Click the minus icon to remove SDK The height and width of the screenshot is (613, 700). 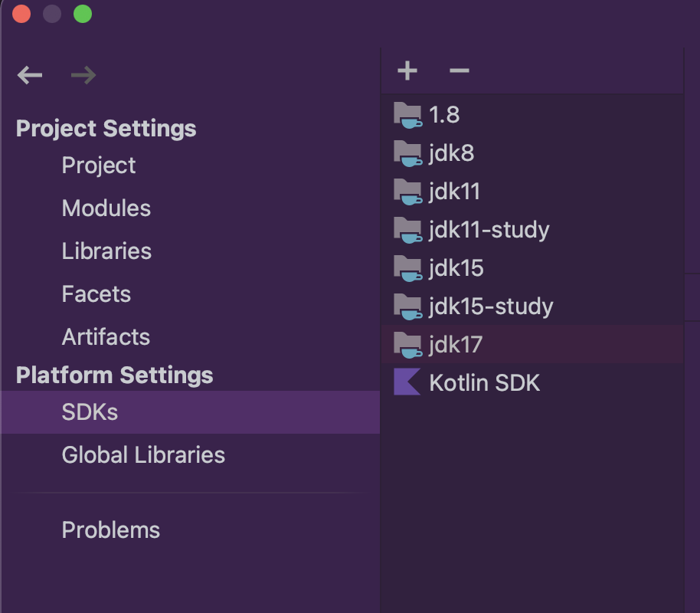459,70
